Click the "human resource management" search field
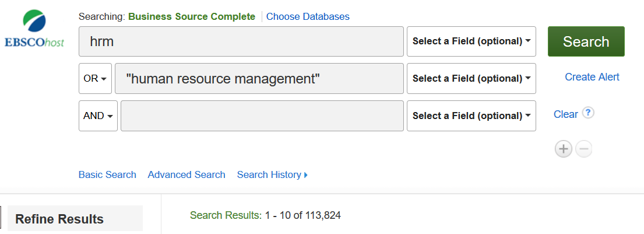Screen dimensions: 644x234 (x=259, y=78)
